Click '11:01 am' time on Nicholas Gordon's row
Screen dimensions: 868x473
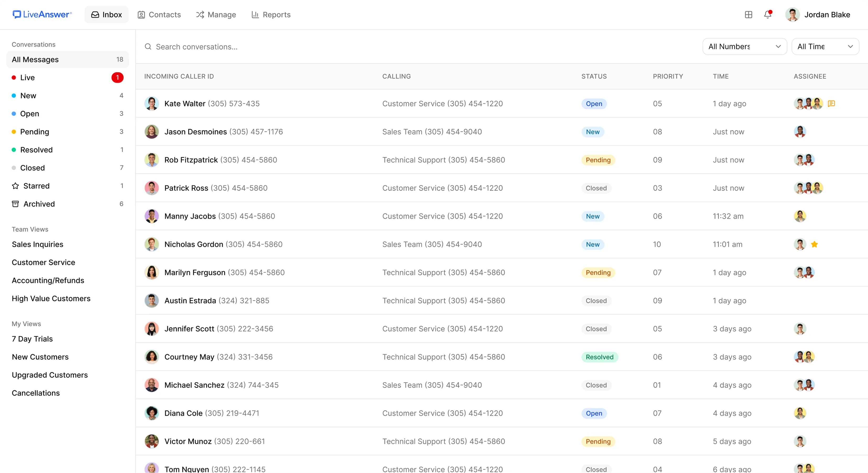[x=728, y=244]
